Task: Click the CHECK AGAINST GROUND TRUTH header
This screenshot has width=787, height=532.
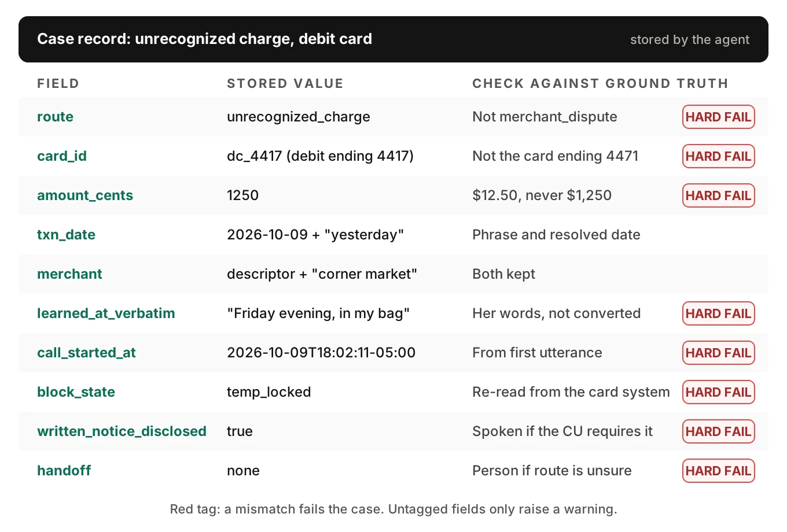Action: [x=600, y=83]
